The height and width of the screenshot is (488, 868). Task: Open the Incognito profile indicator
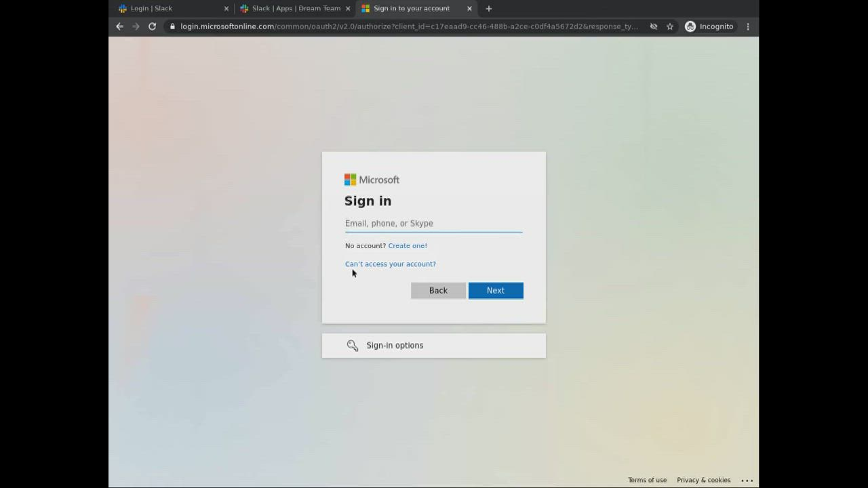(x=709, y=26)
